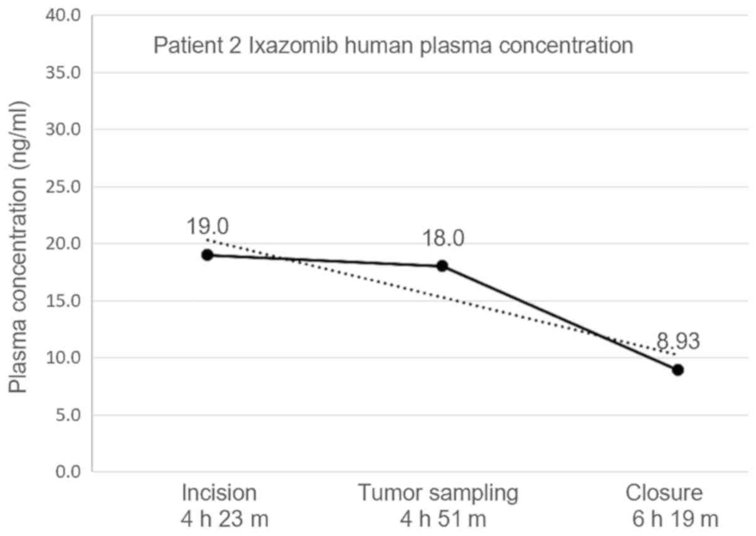Click the Incision 4 h 23 m axis label

(x=220, y=506)
